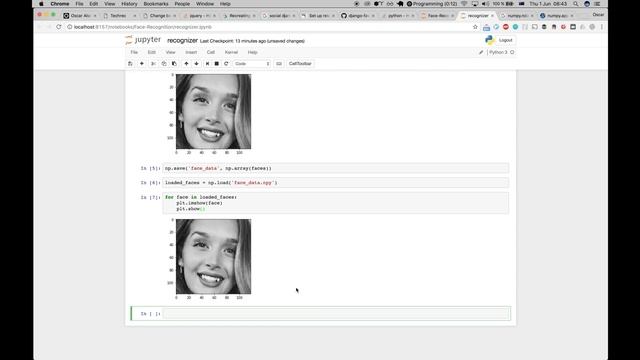This screenshot has height=360, width=640.
Task: Click the recognizer notebook title to rename
Action: pyautogui.click(x=182, y=40)
